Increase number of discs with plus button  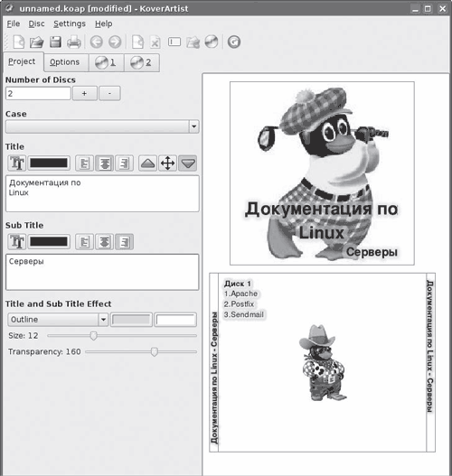84,93
